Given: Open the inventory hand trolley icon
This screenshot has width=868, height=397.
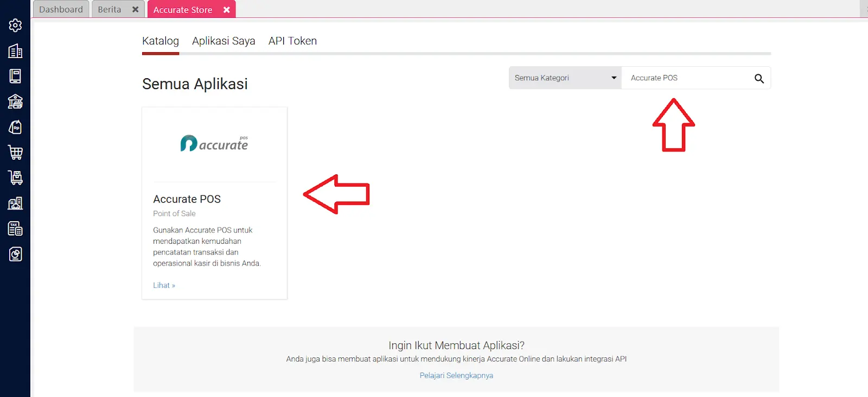Looking at the screenshot, I should point(15,178).
